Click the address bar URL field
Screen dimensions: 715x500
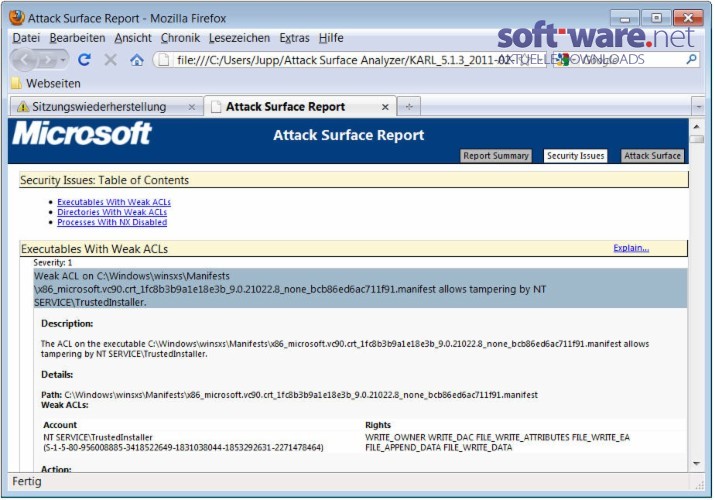(349, 60)
